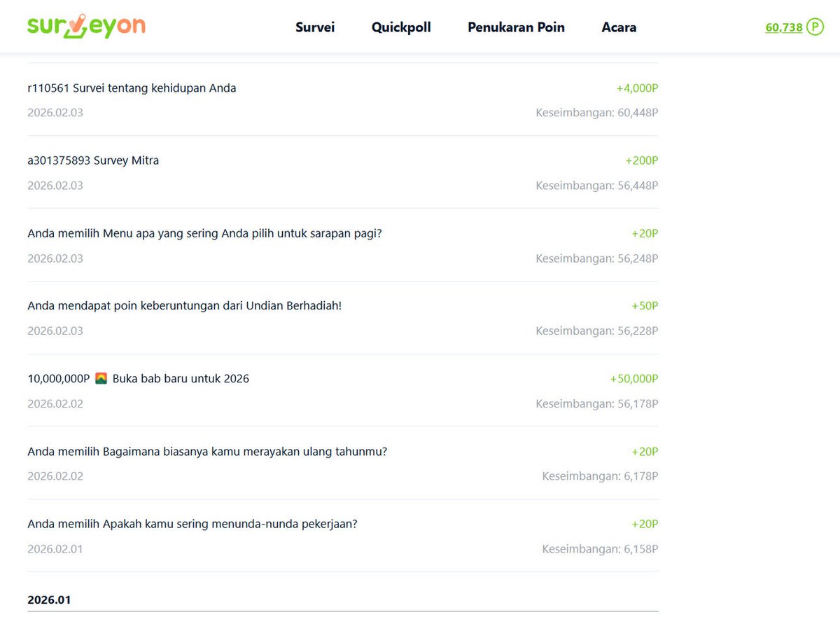The height and width of the screenshot is (624, 840).
Task: Click the merayakan ulang tahunmu entry
Action: click(x=207, y=452)
